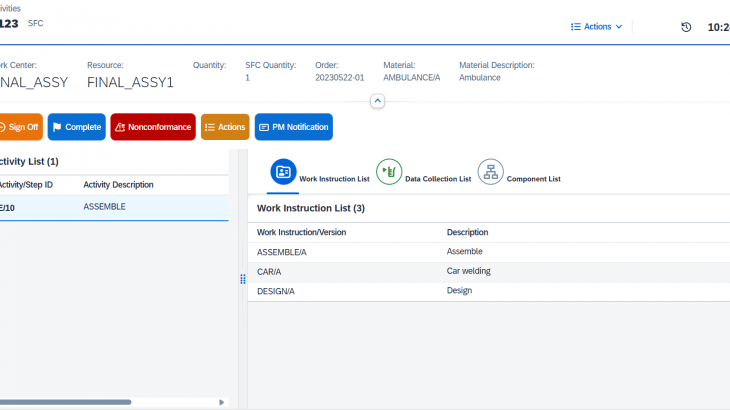Click the splitter grip between panels
Image resolution: width=730 pixels, height=410 pixels.
point(243,279)
